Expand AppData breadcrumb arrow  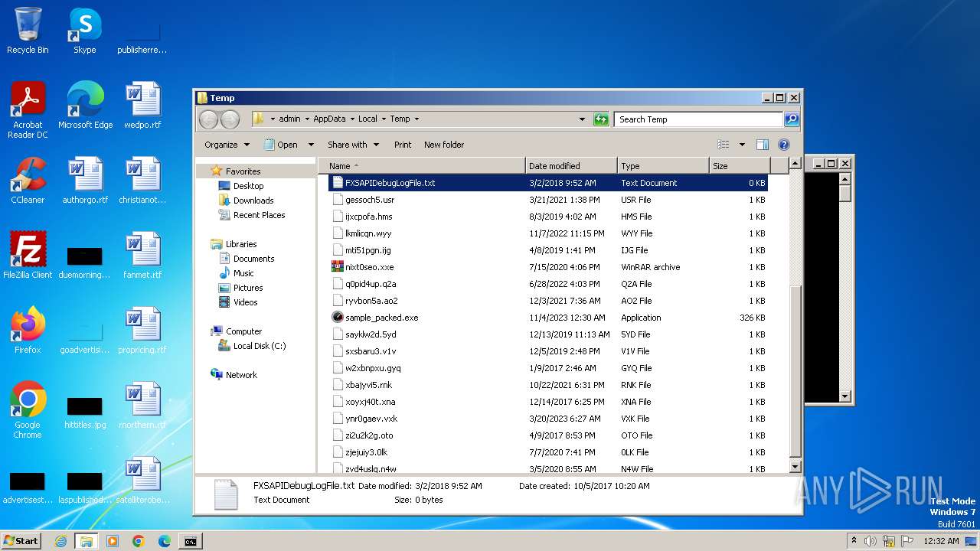click(x=352, y=119)
